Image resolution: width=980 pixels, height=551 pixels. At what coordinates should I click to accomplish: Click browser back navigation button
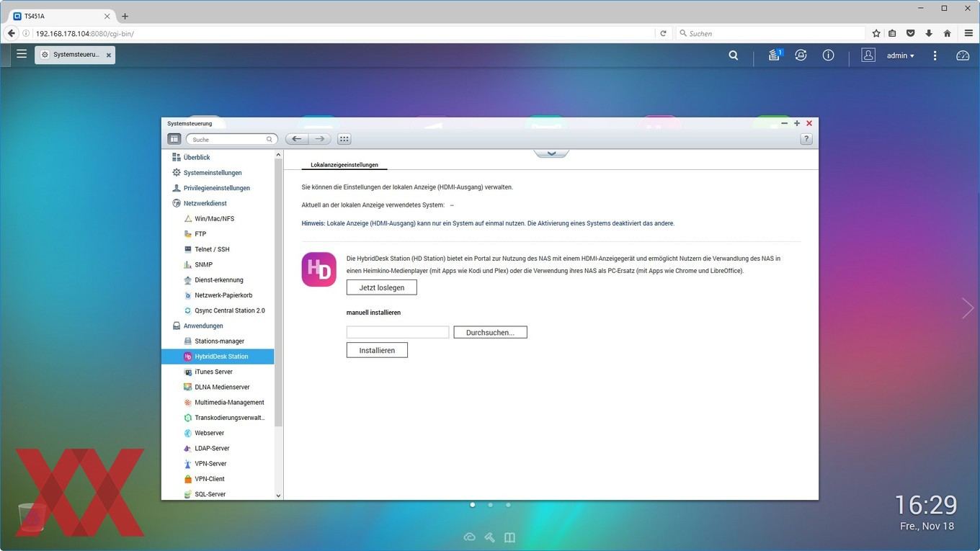coord(11,33)
